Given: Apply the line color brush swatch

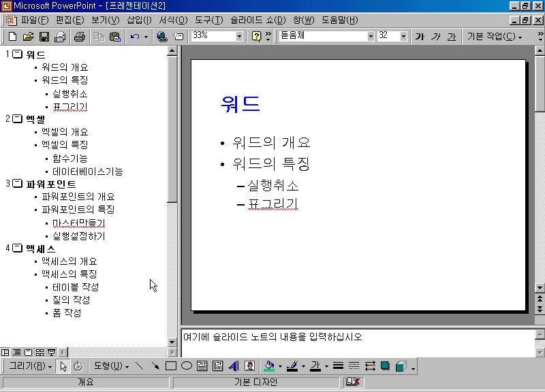Looking at the screenshot, I should 293,366.
